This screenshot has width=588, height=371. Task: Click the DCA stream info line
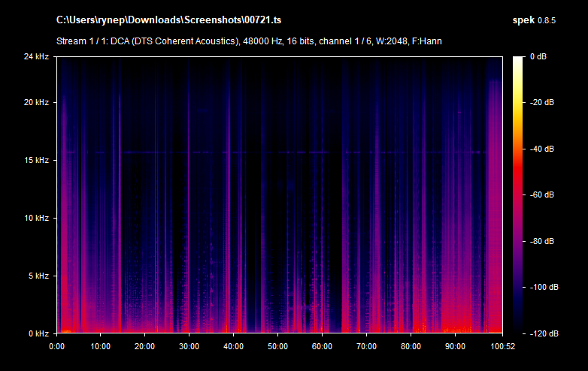pos(249,41)
